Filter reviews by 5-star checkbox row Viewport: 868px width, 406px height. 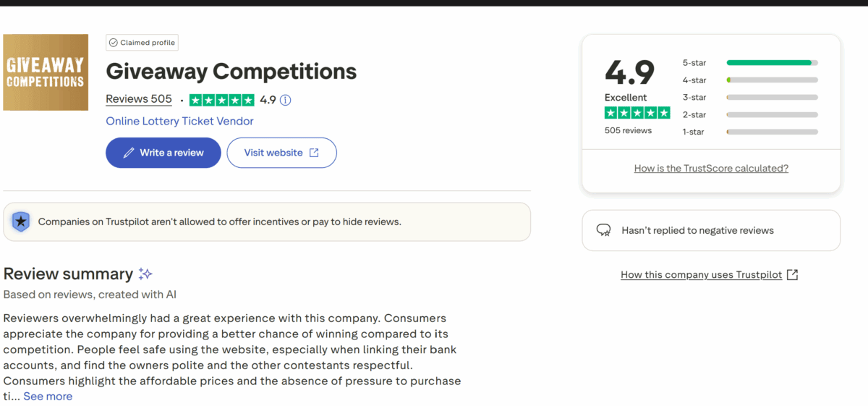[749, 63]
